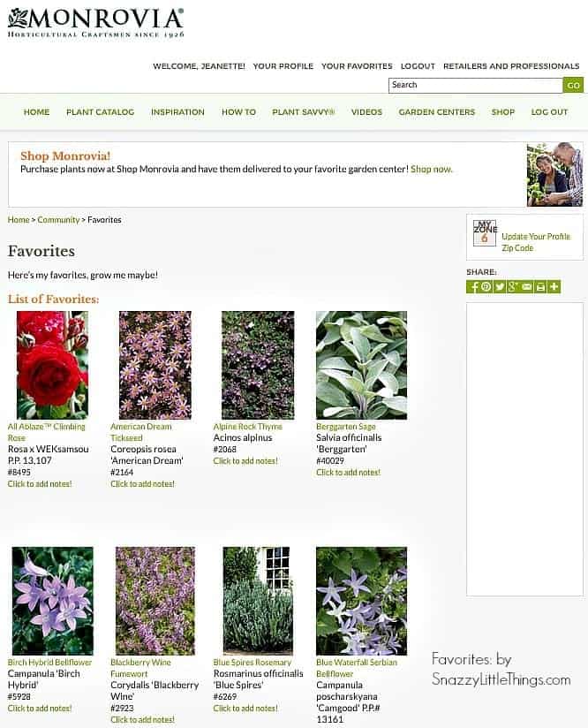Screen dimensions: 588x728
Task: Open the Blackberry Wine Fumewort photo
Action: pyautogui.click(x=155, y=601)
